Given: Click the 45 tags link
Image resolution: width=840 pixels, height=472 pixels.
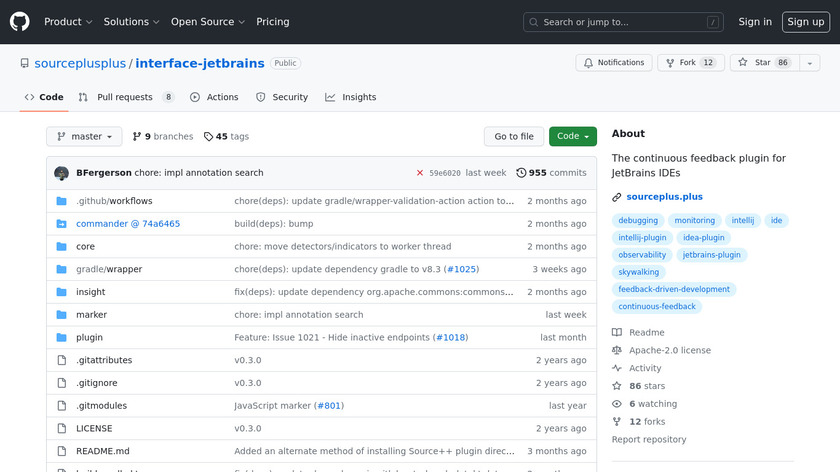Looking at the screenshot, I should (x=226, y=137).
